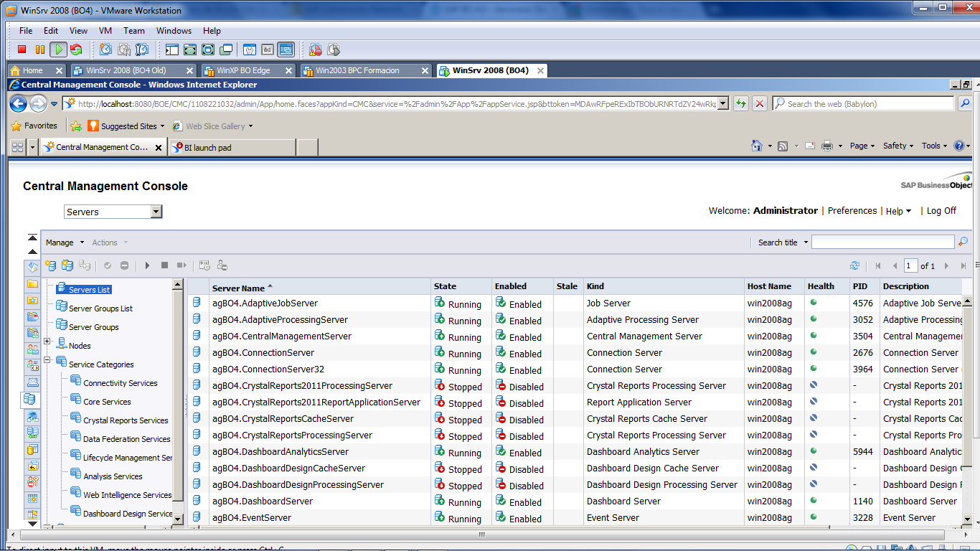Open the Preferences link
Screen dimensions: 980x551
(x=852, y=211)
